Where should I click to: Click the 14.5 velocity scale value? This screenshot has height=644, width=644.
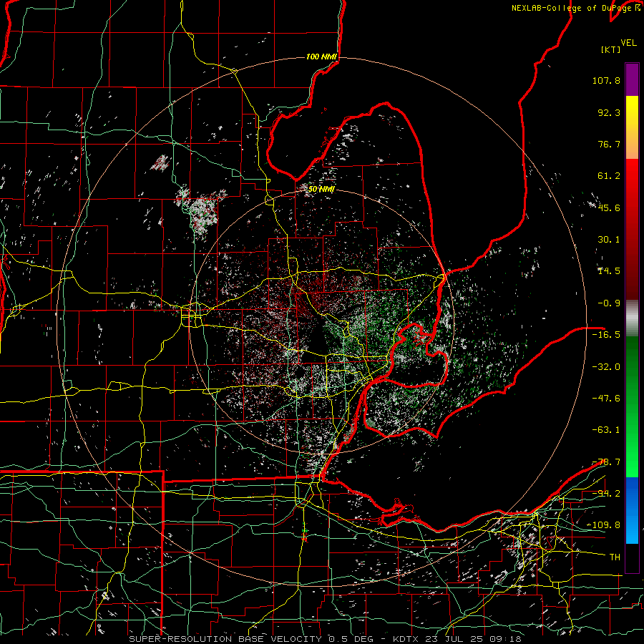pyautogui.click(x=609, y=271)
